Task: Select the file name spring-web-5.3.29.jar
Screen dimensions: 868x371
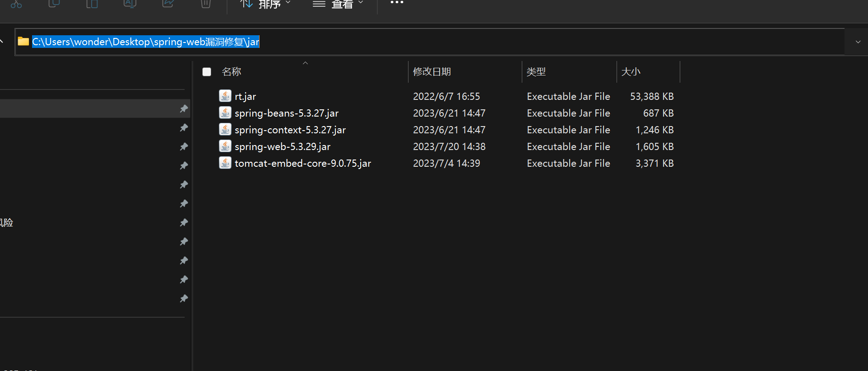Action: [x=283, y=146]
